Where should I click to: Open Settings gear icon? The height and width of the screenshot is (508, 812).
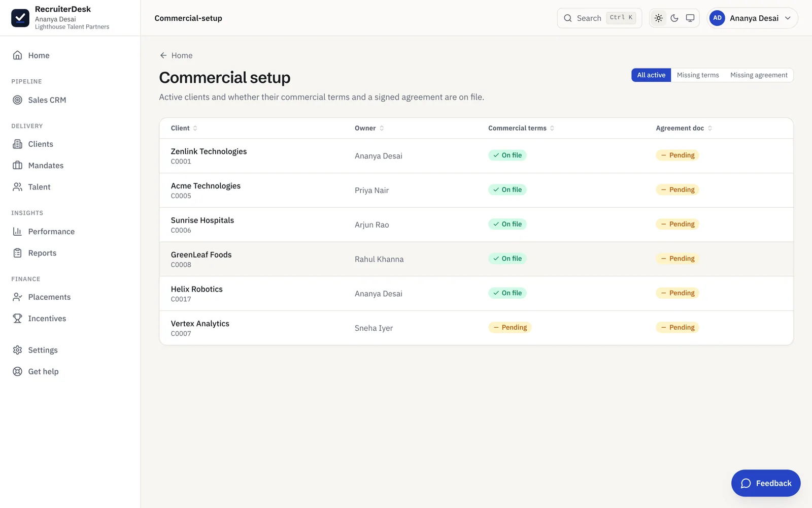point(17,350)
